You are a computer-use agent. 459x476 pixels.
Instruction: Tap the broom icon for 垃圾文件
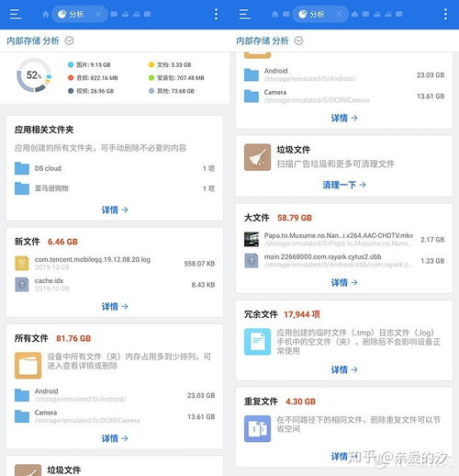point(257,157)
